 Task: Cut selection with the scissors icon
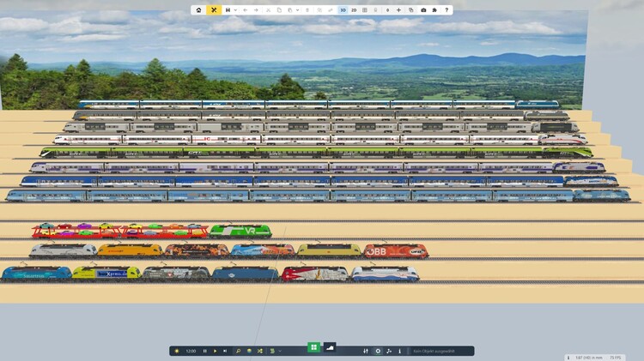(x=268, y=9)
